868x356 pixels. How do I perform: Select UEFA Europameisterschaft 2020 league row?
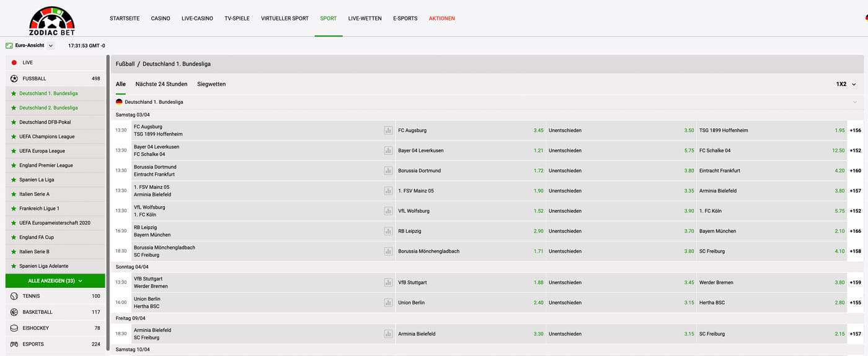tap(55, 223)
